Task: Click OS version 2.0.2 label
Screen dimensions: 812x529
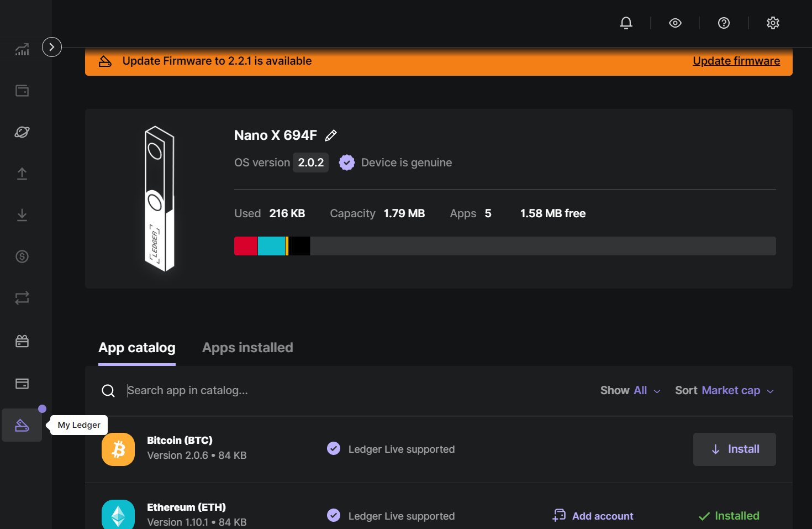Action: [311, 163]
